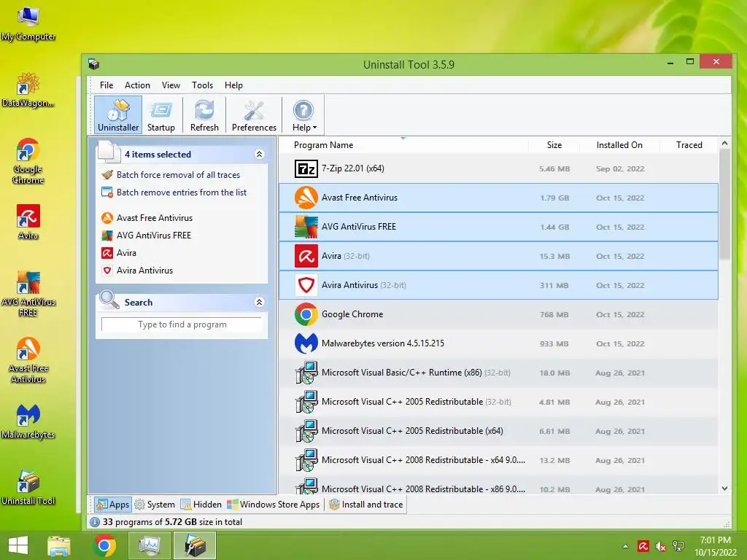
Task: Select Avast Free Antivirus in the selected items panel
Action: click(155, 217)
